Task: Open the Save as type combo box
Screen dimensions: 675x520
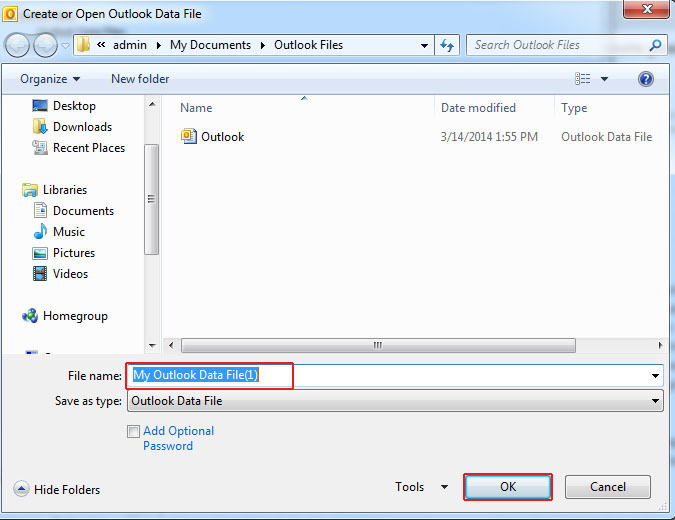Action: (x=395, y=401)
